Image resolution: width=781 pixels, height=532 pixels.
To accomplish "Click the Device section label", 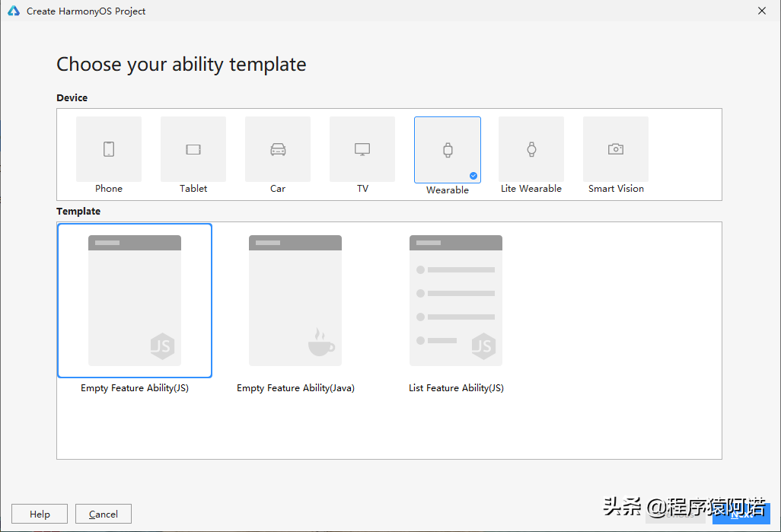I will pos(72,97).
